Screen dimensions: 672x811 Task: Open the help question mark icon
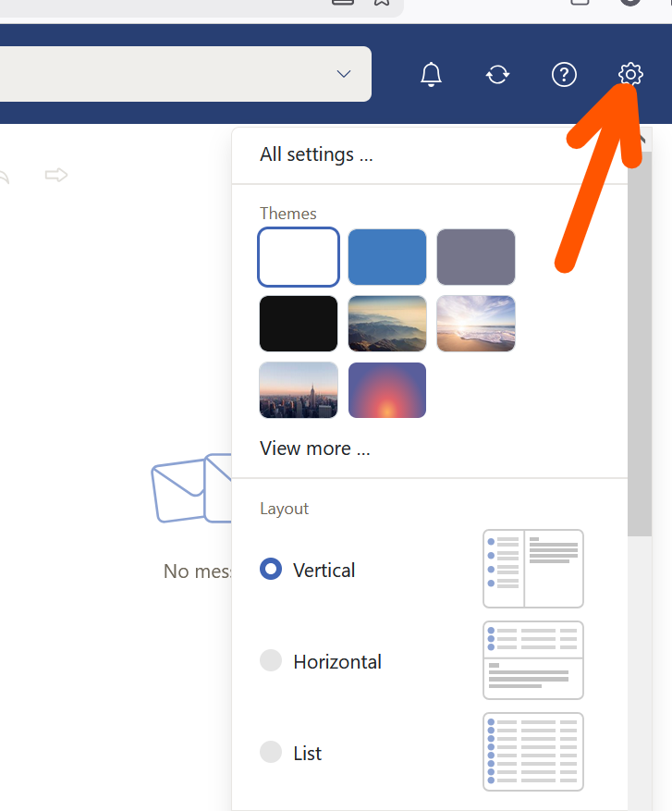point(564,74)
